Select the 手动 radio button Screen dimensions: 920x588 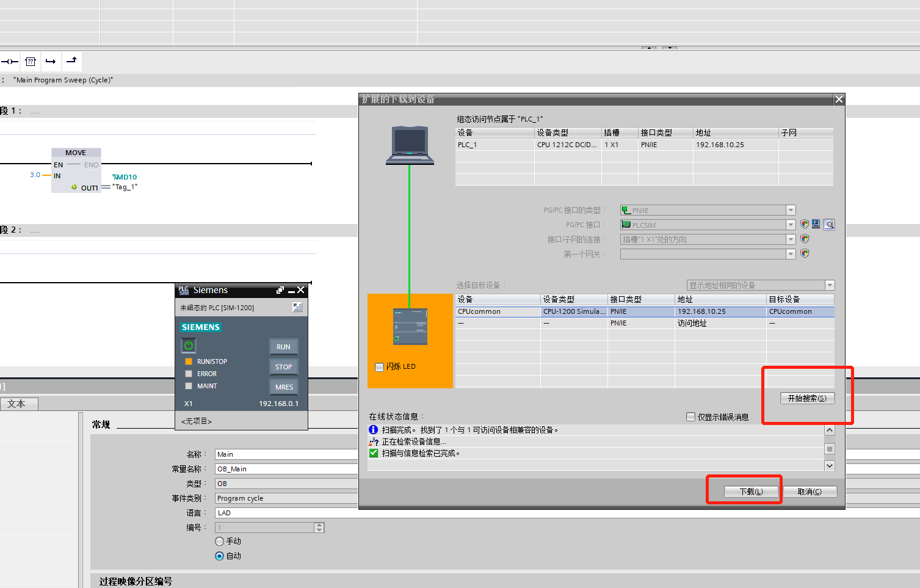[x=220, y=542]
